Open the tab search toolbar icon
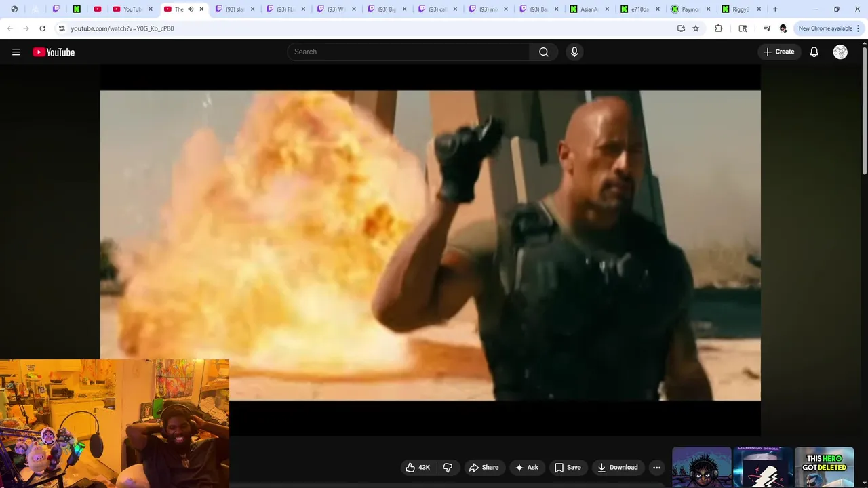Screen dimensions: 868x488 [x=743, y=28]
